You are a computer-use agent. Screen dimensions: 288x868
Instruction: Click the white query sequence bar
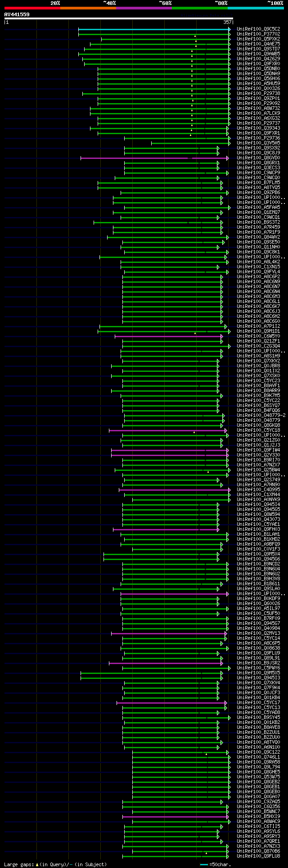click(x=119, y=18)
